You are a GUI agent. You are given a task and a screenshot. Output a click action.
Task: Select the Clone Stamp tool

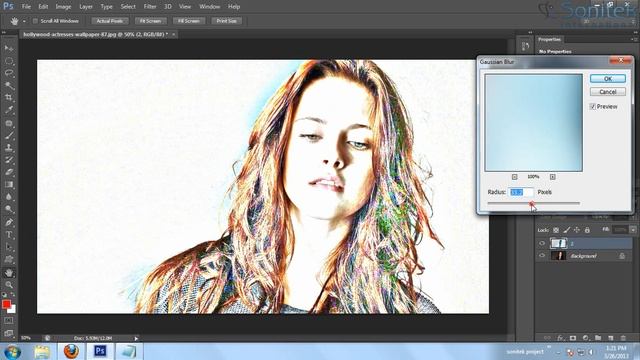pos(9,148)
